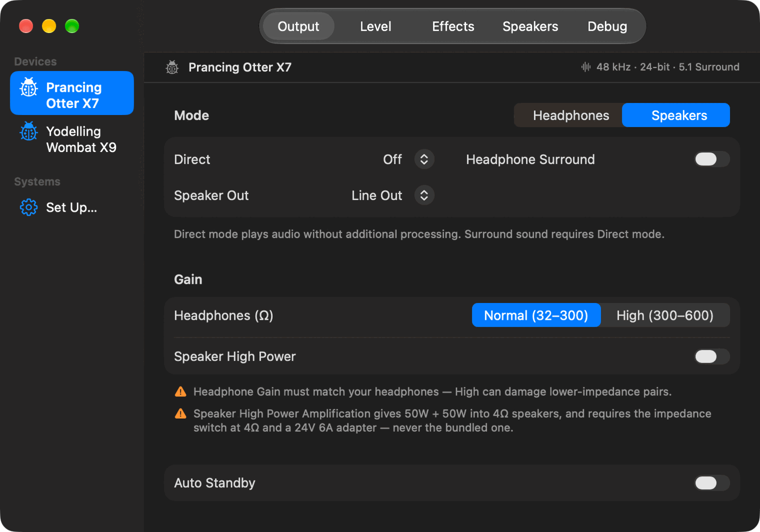This screenshot has width=760, height=532.
Task: Click the Speaker Out label
Action: coord(211,195)
